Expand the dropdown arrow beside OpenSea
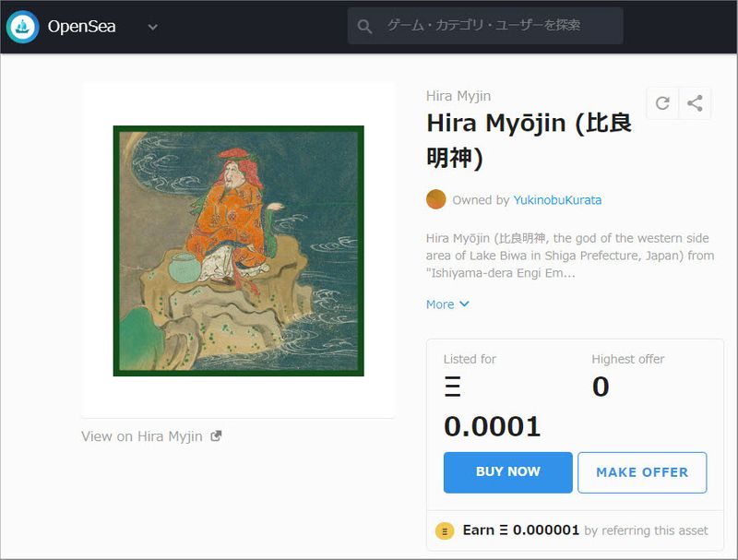This screenshot has height=560, width=738. tap(153, 27)
